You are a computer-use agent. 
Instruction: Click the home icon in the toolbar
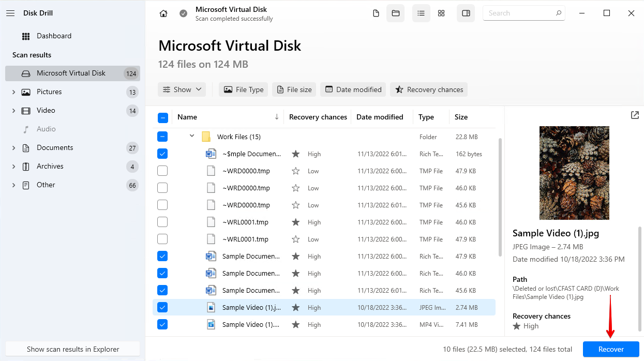point(163,13)
